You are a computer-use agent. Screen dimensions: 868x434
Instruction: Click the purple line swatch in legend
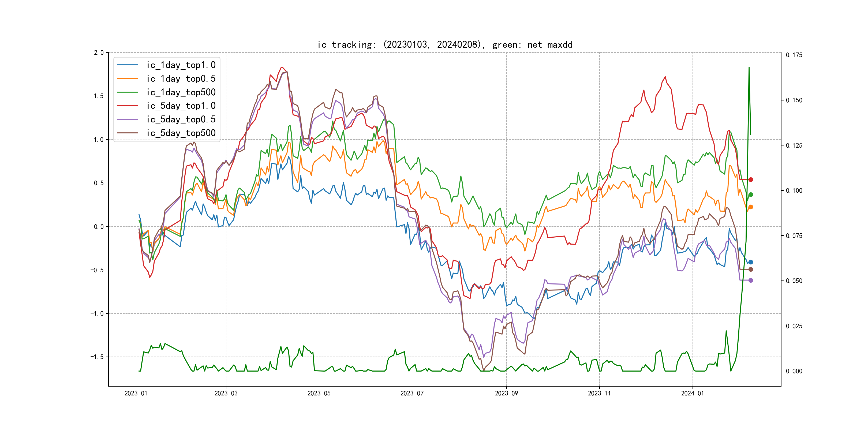(x=128, y=119)
